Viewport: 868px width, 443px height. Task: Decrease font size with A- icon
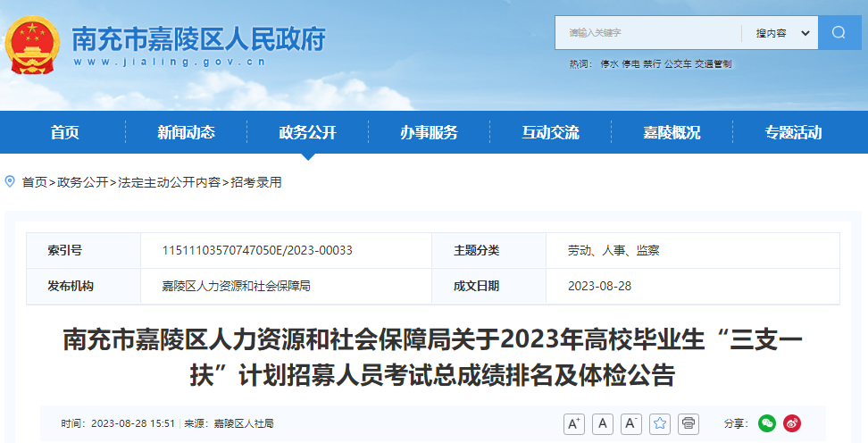click(x=631, y=424)
